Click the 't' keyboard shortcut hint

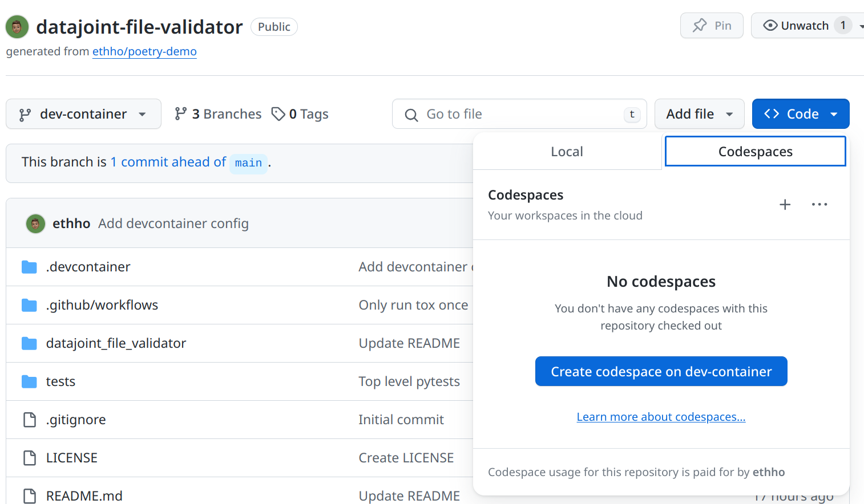coord(632,114)
